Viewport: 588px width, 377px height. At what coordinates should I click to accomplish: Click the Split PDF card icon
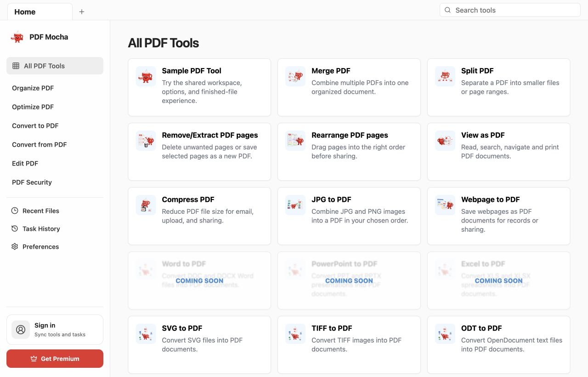[x=445, y=76]
